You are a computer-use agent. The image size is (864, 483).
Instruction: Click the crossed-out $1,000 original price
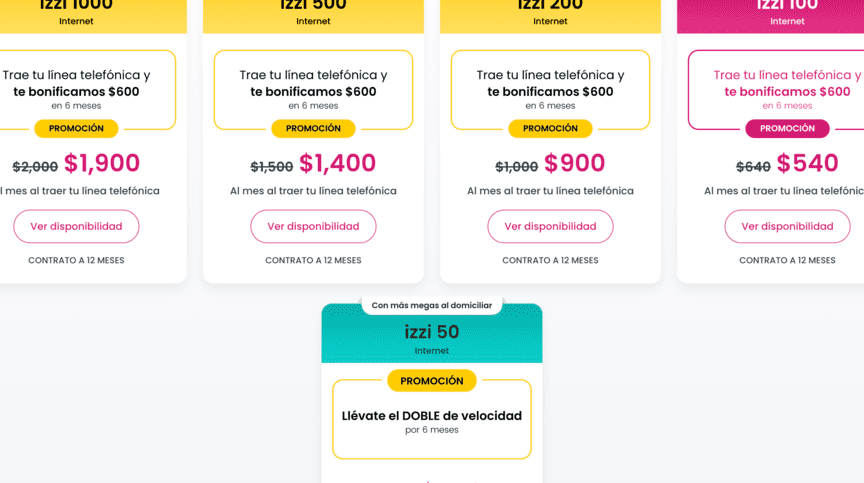517,167
